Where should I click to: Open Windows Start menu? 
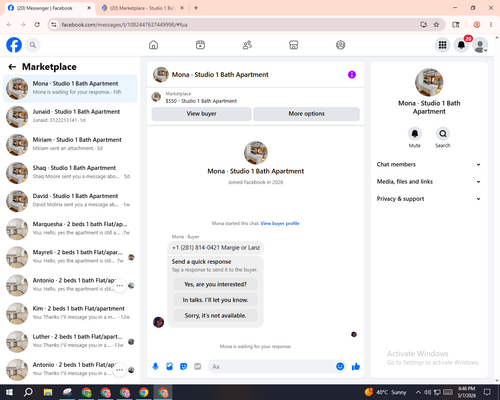click(x=9, y=392)
